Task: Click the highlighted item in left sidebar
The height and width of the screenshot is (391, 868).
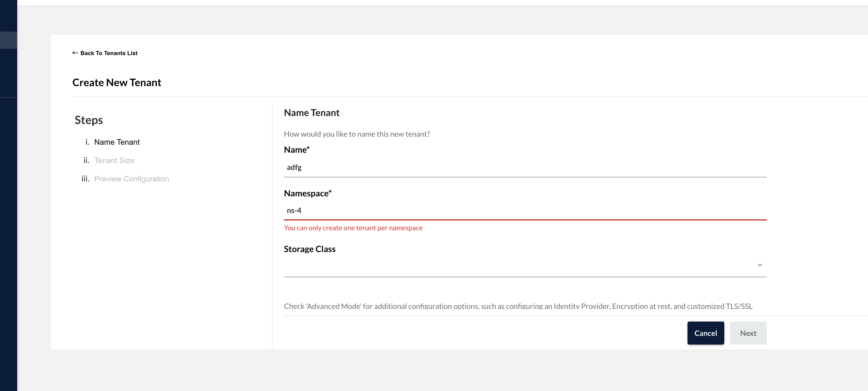Action: (x=8, y=40)
